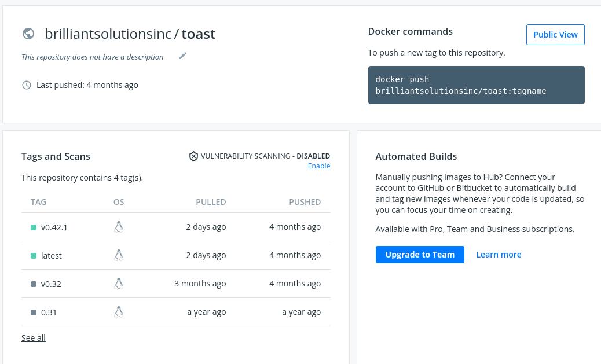Viewport: 601px width, 364px height.
Task: Enable vulnerability scanning via Enable link
Action: (x=319, y=166)
